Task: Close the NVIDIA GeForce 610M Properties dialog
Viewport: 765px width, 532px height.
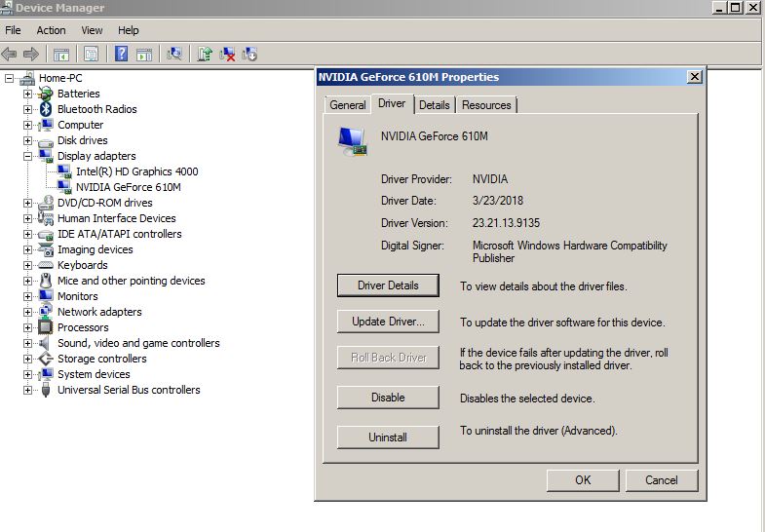Action: click(x=694, y=77)
